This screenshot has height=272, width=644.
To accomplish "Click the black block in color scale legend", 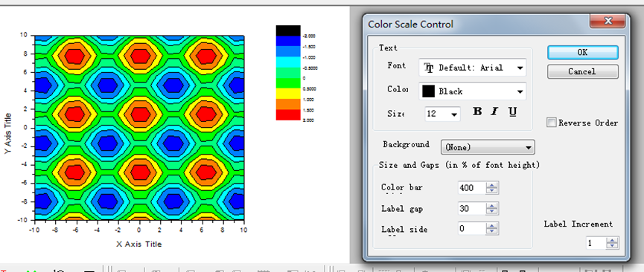I will click(x=288, y=30).
